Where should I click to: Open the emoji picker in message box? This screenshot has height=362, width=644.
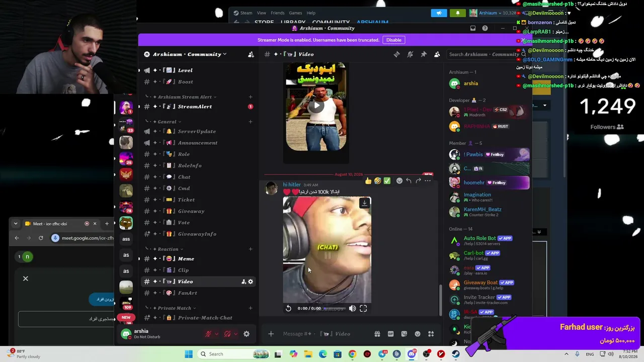[x=418, y=334]
